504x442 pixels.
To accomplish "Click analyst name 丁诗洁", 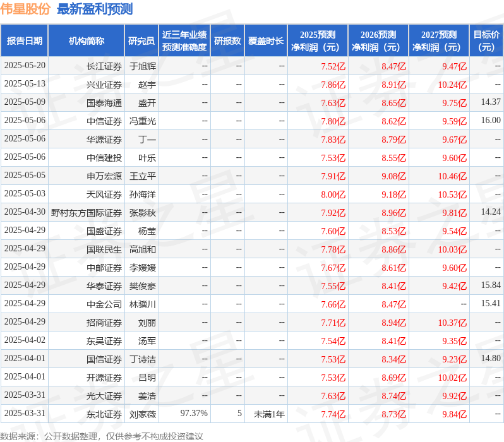I will point(142,359).
